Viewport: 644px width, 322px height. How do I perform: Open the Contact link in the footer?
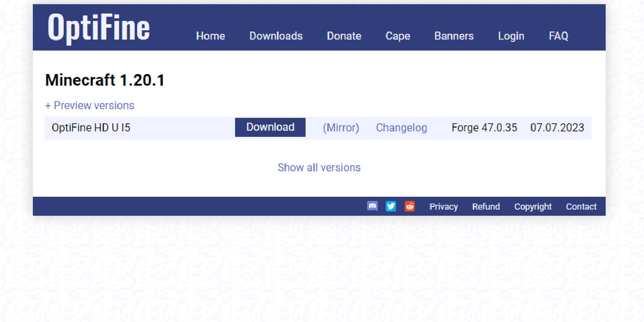click(x=581, y=206)
